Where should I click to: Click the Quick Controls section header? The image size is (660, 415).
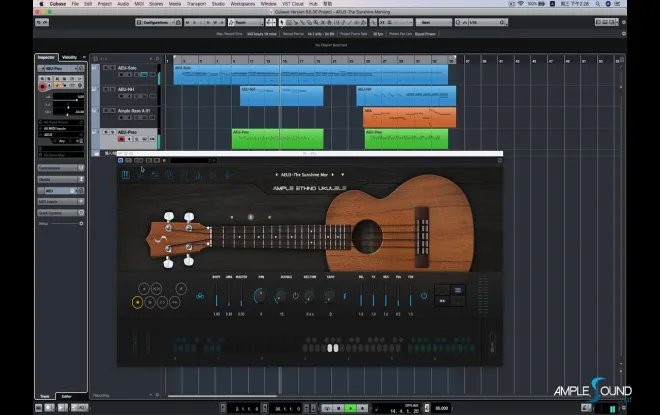tap(61, 213)
